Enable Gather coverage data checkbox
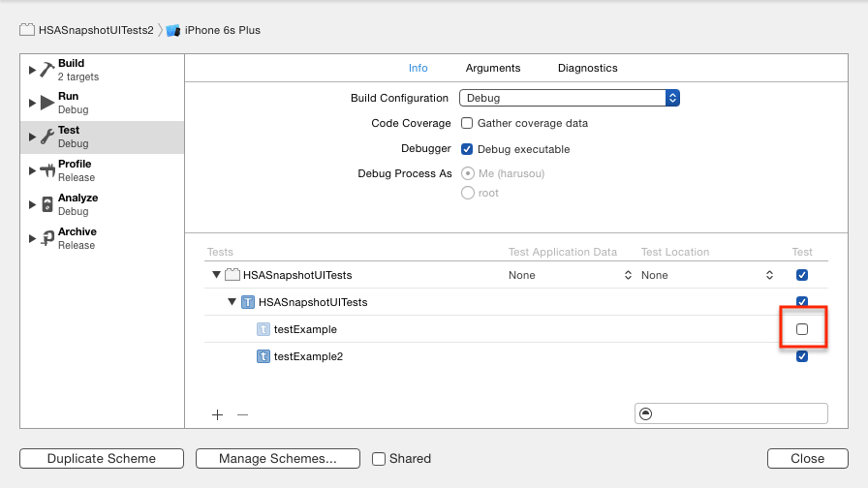868x488 pixels. point(467,123)
